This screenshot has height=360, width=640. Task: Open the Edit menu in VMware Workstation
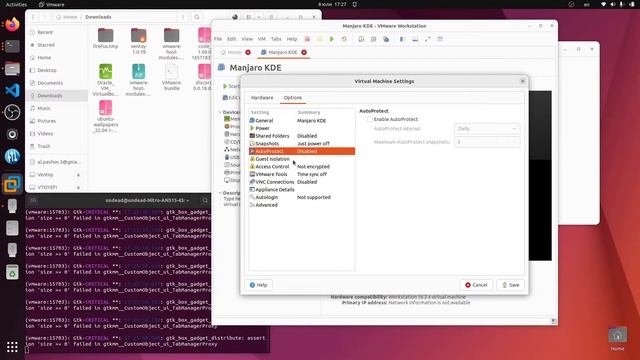(232, 39)
